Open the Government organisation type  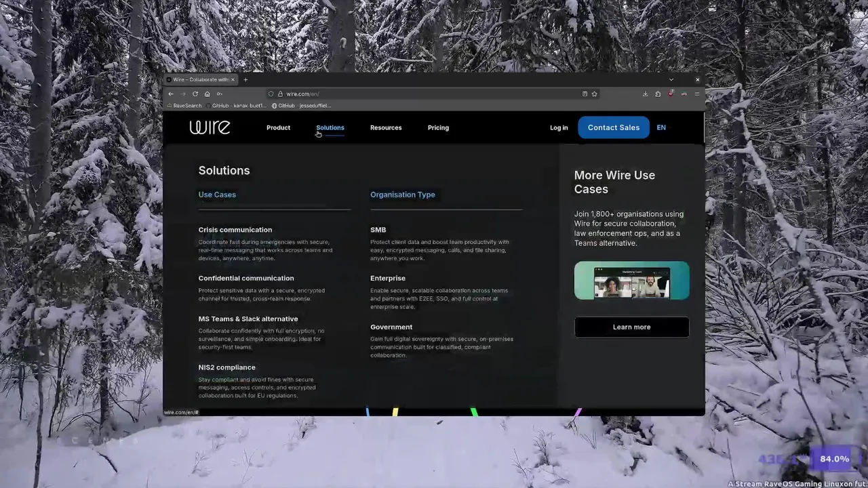point(391,327)
